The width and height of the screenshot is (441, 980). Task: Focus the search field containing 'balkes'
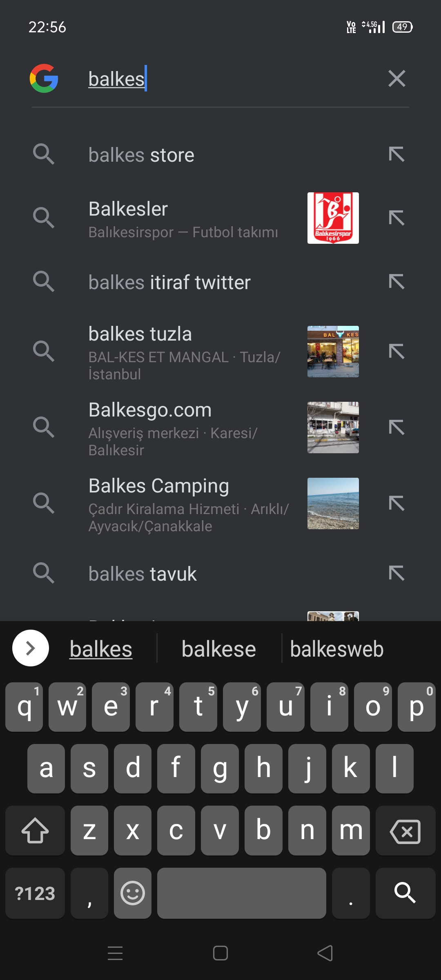tap(229, 78)
